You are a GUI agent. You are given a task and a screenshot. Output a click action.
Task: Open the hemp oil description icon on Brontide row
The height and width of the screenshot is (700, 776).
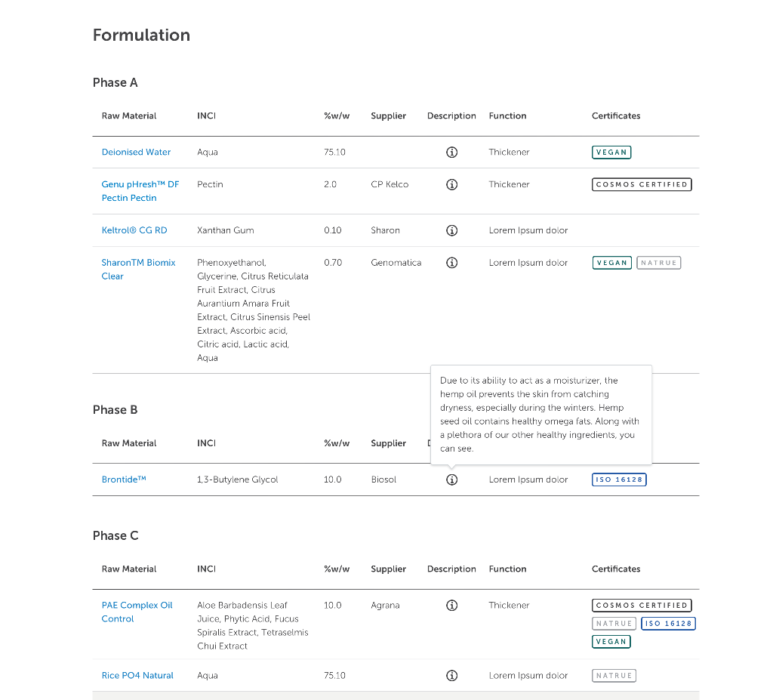pyautogui.click(x=451, y=480)
